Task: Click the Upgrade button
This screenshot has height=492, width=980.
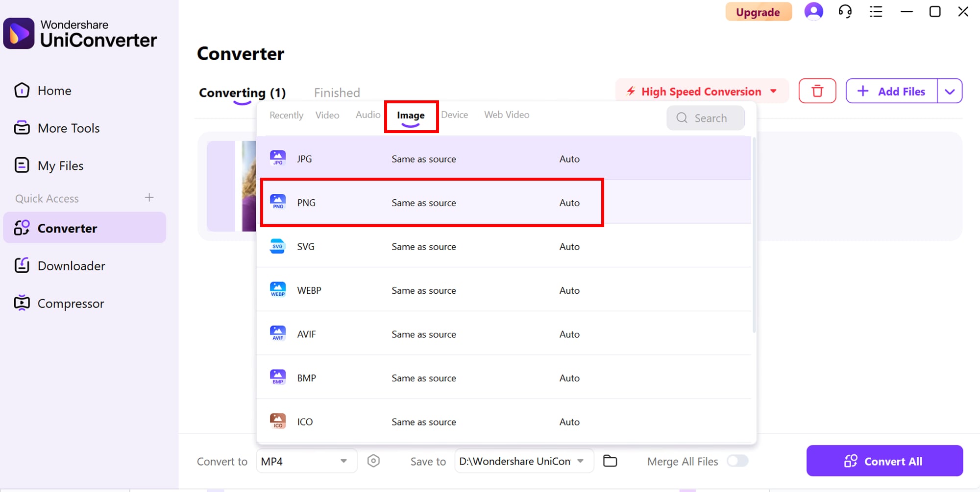Action: click(758, 12)
